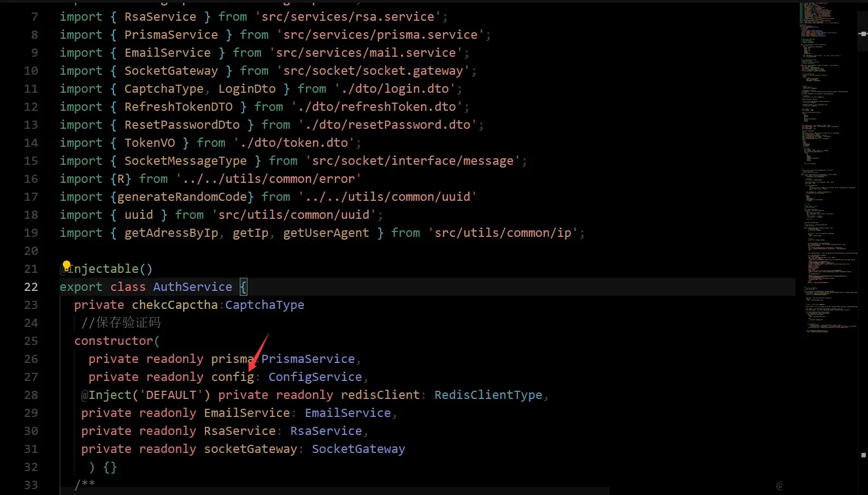Click line number 22 in the gutter
868x495 pixels.
point(31,287)
